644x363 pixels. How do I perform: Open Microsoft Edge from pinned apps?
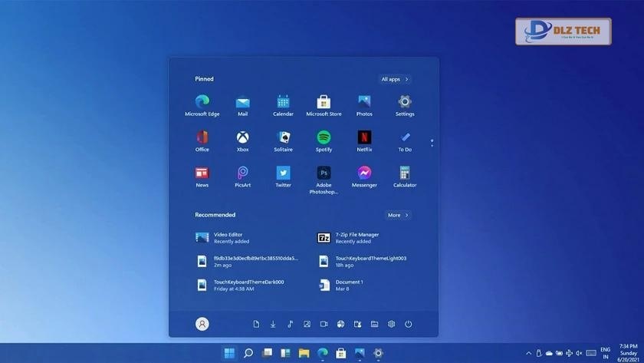[x=202, y=101]
